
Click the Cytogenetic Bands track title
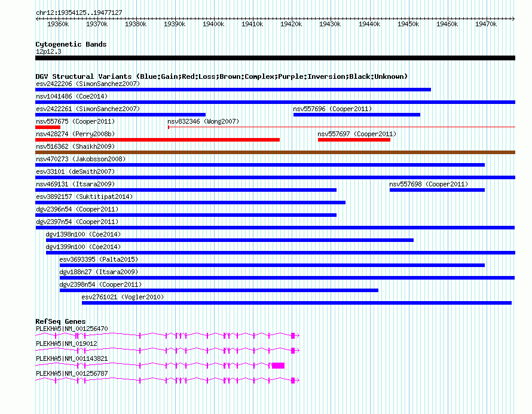click(71, 44)
